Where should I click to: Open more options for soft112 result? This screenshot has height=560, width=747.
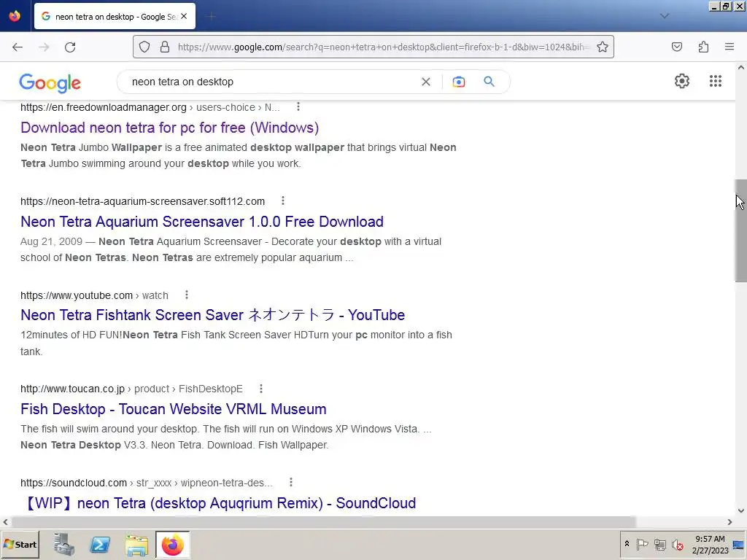tap(283, 201)
